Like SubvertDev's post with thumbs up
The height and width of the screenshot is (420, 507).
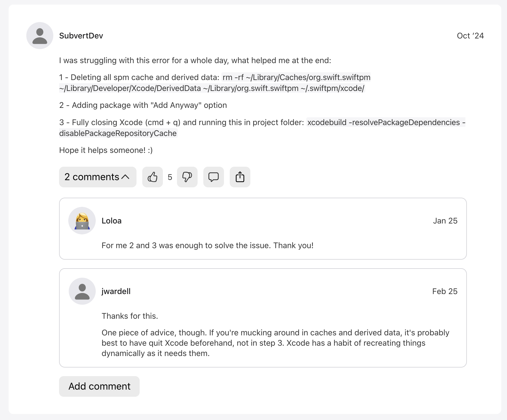pyautogui.click(x=152, y=177)
